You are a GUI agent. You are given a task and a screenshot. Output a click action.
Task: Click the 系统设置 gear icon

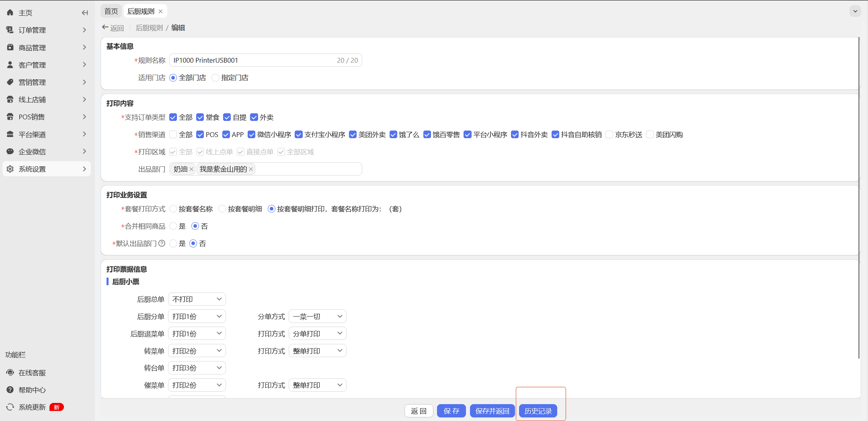point(10,169)
